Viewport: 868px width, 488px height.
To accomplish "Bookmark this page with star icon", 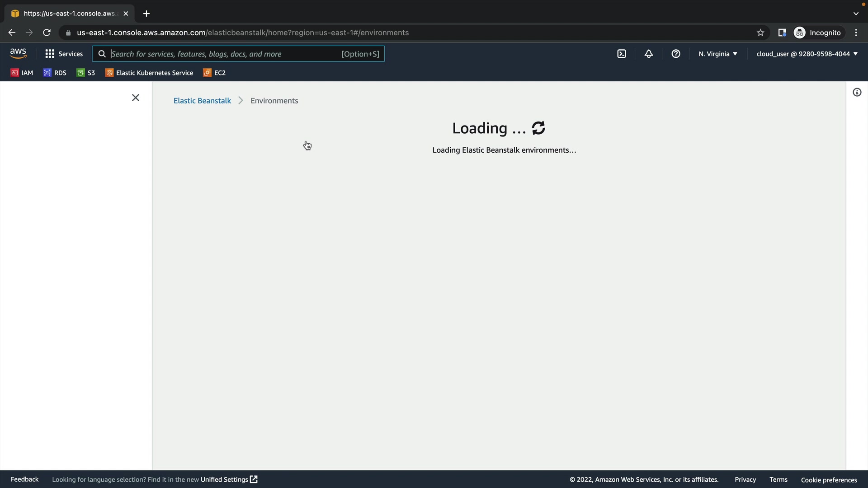I will click(760, 33).
